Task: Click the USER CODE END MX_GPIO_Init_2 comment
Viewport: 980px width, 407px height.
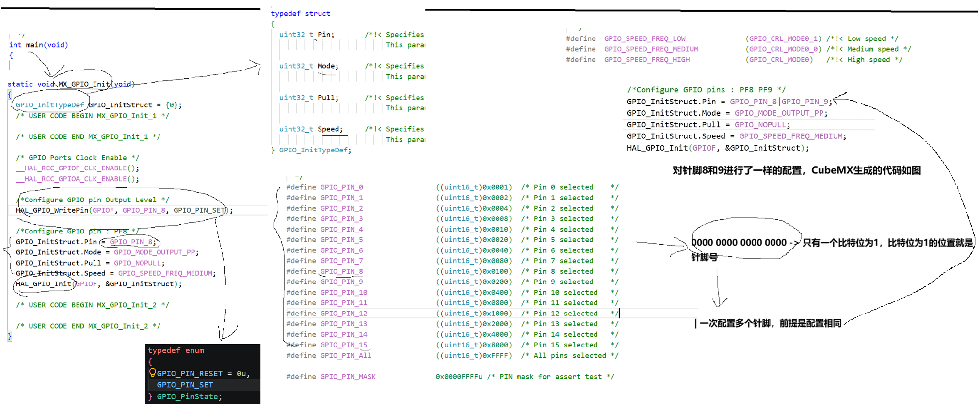Action: (x=88, y=326)
